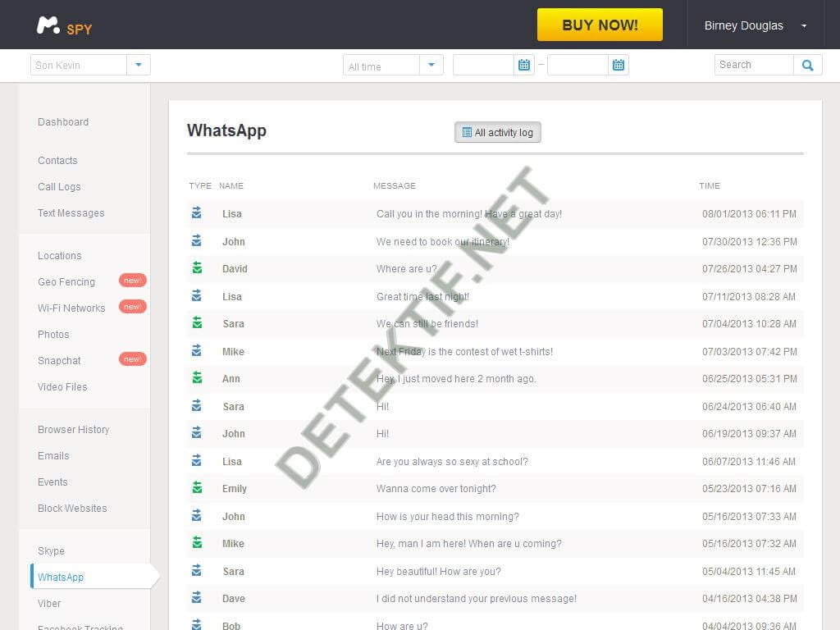The width and height of the screenshot is (840, 630).
Task: Click the green icon beside Mike's 'Hey, man' message
Action: (x=197, y=542)
